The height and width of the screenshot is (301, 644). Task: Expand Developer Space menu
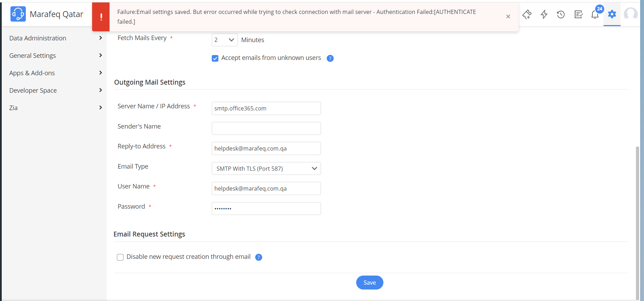(56, 90)
